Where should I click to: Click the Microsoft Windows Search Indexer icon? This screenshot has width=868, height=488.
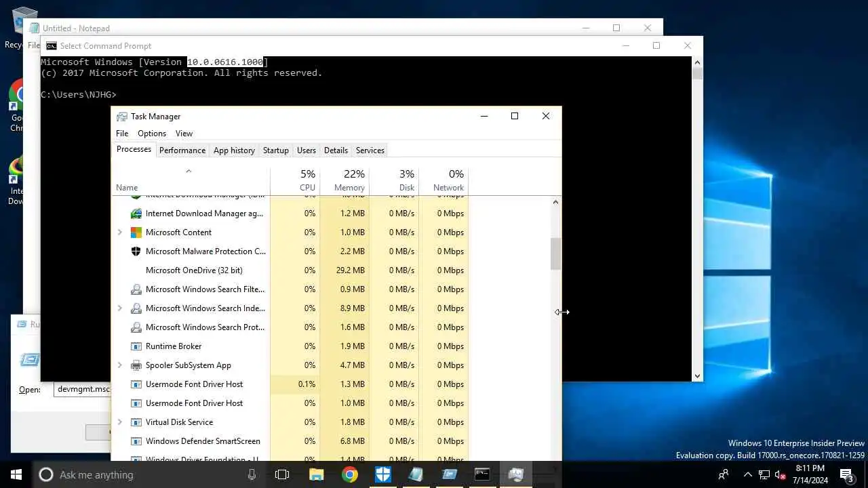click(x=136, y=308)
